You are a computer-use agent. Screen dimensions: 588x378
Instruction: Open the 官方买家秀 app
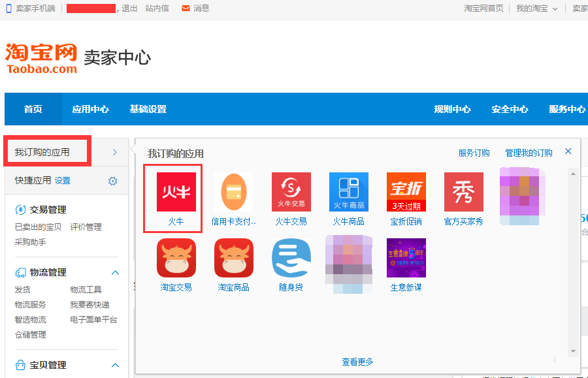coord(463,193)
